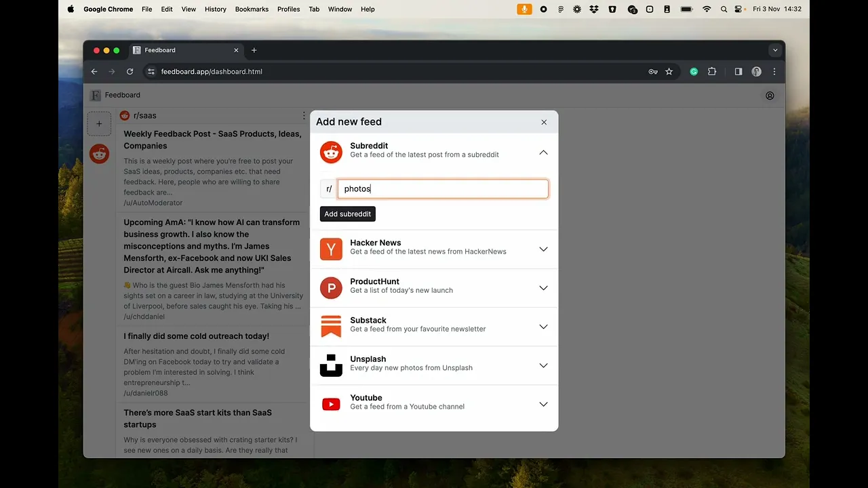Click the plus add-feed sidebar button
868x488 pixels.
[99, 123]
